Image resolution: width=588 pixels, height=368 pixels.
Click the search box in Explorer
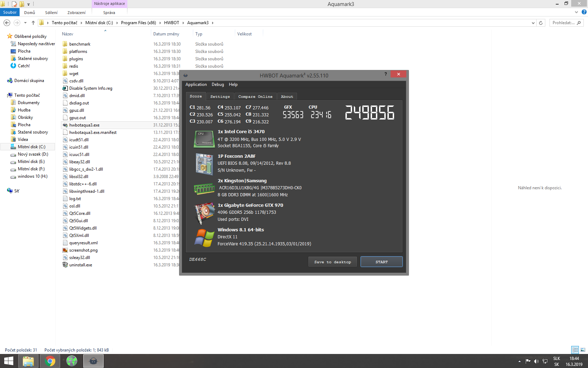[566, 23]
